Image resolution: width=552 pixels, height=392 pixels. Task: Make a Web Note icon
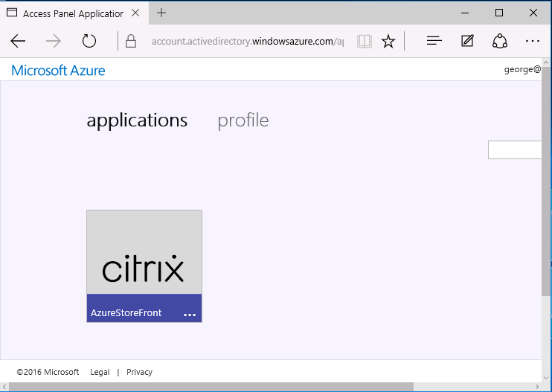tap(467, 42)
